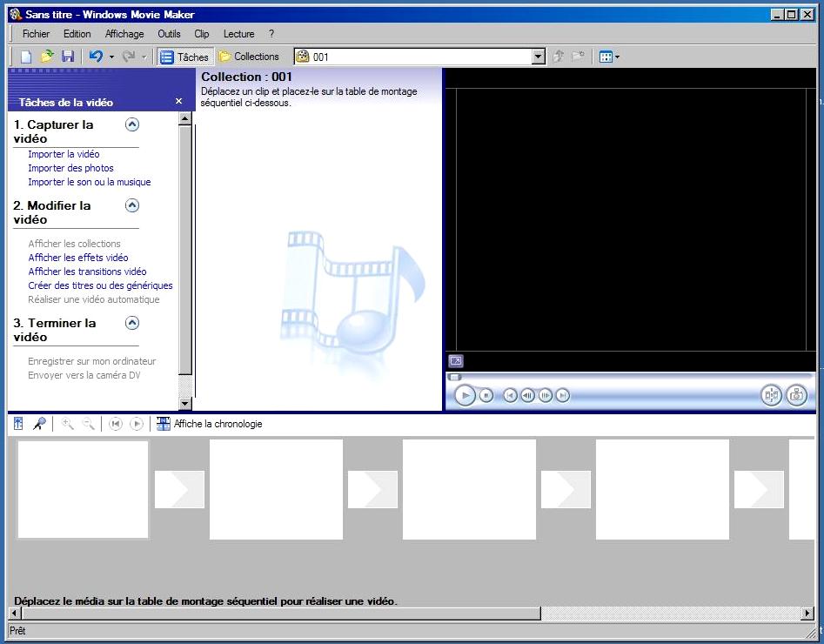This screenshot has height=644, width=824.
Task: Open the Affichage menu
Action: coord(124,34)
